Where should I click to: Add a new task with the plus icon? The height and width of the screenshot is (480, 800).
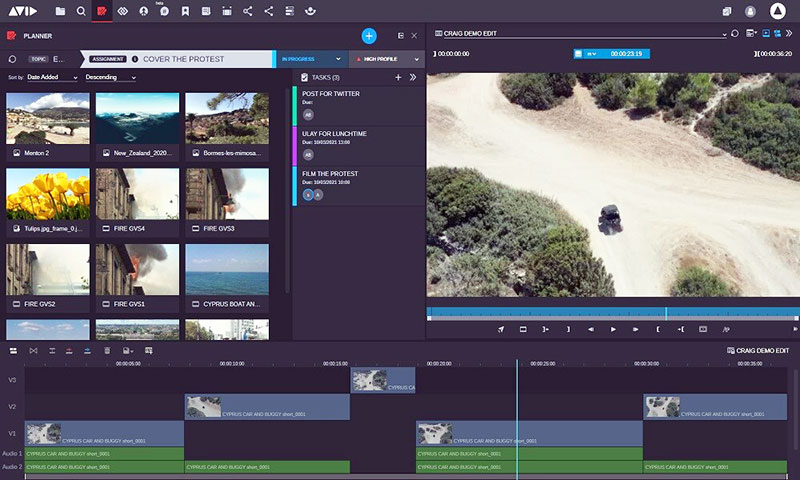coord(398,77)
